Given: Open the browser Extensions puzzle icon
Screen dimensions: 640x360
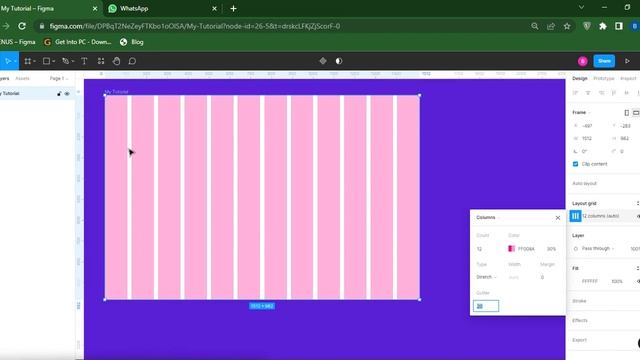Looking at the screenshot, I should click(603, 26).
